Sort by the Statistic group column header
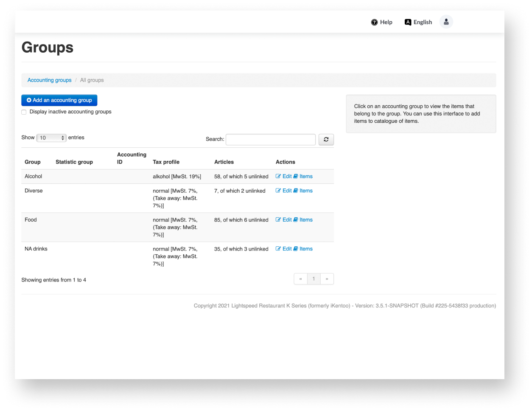Viewport: 532px width, 411px height. click(74, 162)
